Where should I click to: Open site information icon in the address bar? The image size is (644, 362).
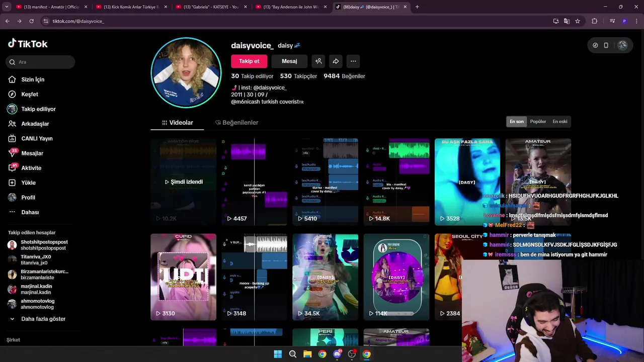[x=46, y=21]
